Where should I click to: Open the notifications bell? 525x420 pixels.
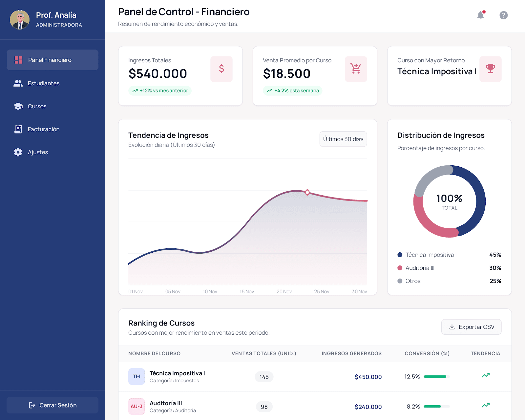(481, 15)
